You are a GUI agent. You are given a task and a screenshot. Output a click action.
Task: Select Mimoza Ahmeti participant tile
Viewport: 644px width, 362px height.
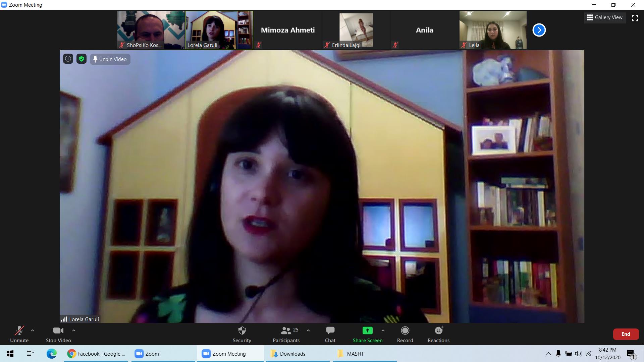coord(288,30)
